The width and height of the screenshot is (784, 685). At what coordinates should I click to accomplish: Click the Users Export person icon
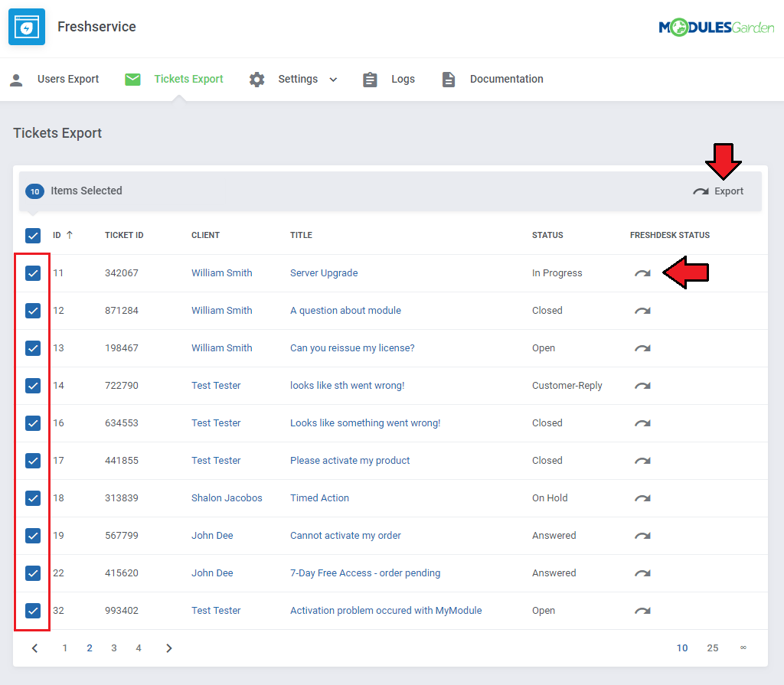(x=16, y=80)
